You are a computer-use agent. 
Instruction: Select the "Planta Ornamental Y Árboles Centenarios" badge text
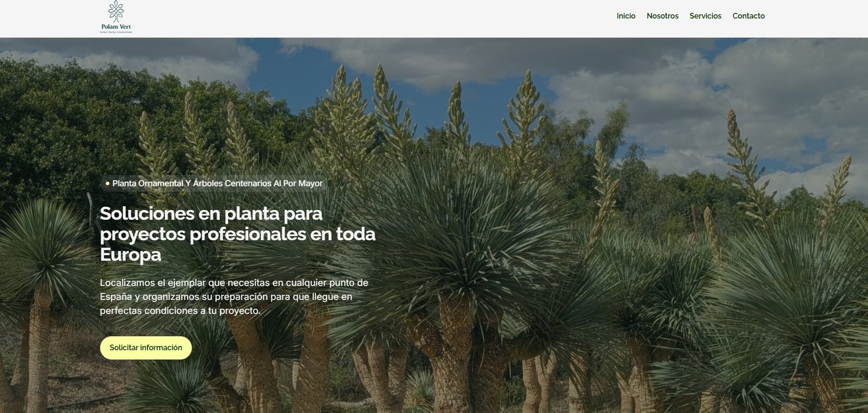click(x=192, y=183)
